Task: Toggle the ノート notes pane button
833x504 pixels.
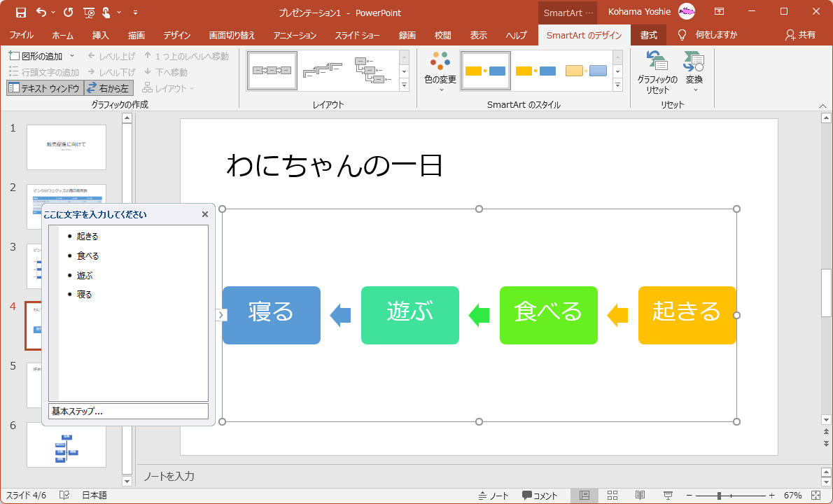Action: [x=493, y=496]
